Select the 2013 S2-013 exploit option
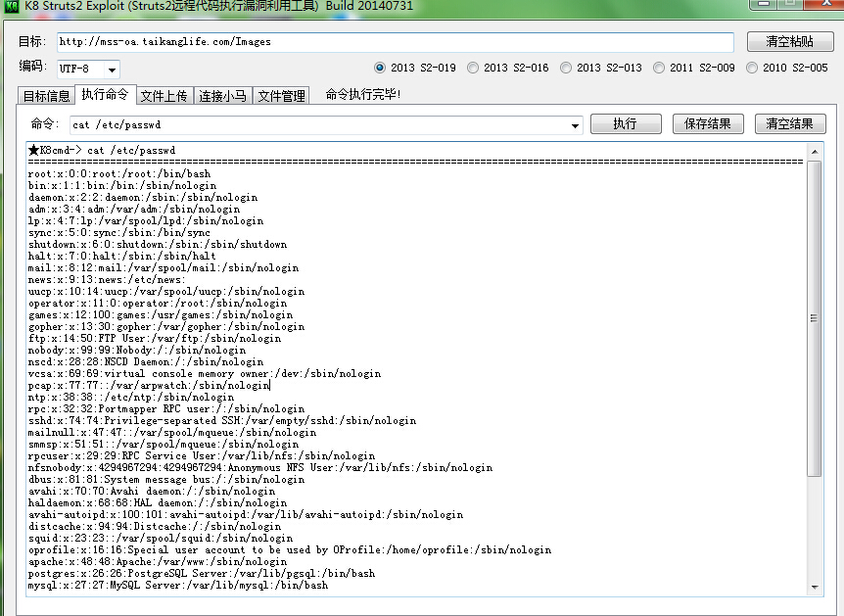This screenshot has width=844, height=616. (601, 68)
